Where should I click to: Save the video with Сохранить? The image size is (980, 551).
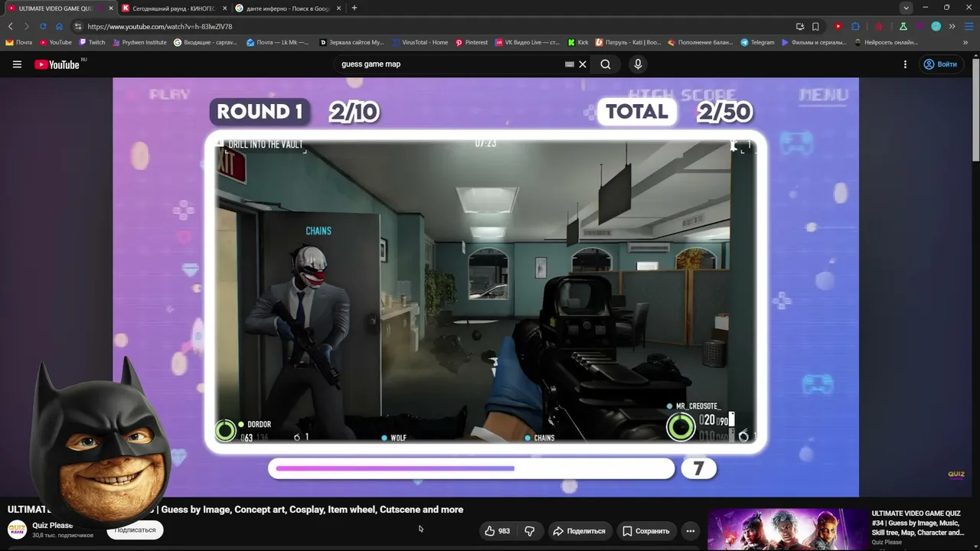(646, 531)
